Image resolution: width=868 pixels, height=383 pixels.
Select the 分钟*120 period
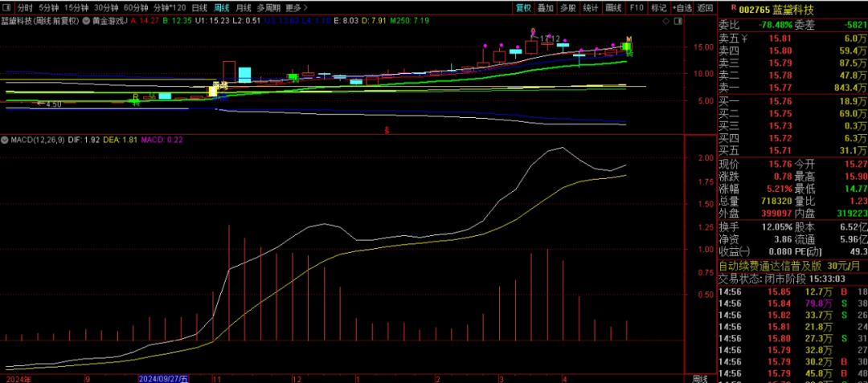coord(170,8)
